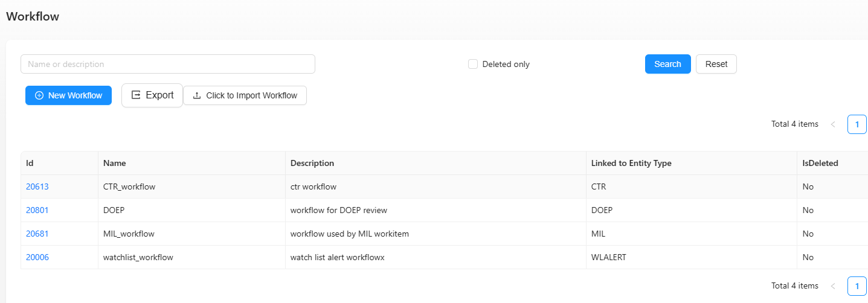Click the Workflow page title

point(33,16)
